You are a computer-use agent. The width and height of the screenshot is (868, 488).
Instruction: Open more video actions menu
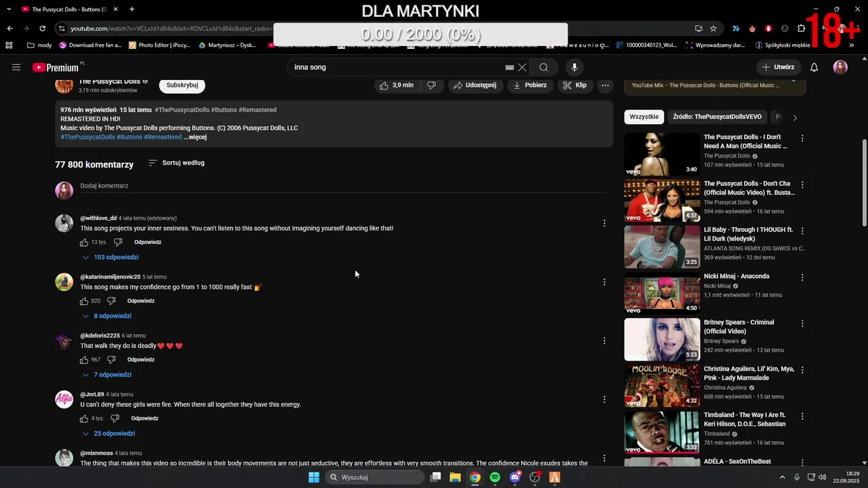coord(606,85)
